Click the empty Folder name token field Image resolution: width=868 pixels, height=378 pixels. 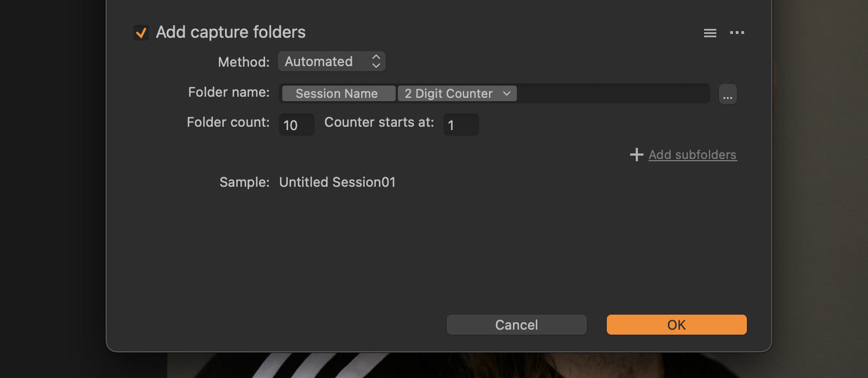coord(613,93)
